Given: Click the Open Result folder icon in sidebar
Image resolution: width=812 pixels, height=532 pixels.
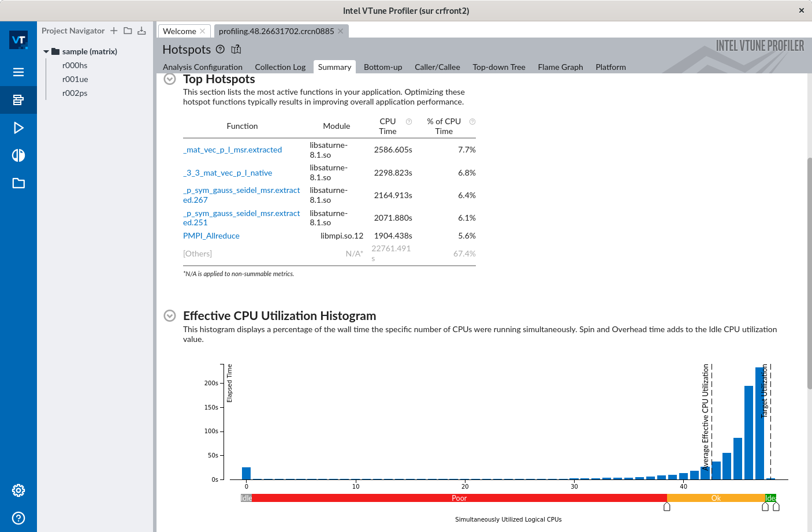Looking at the screenshot, I should (x=18, y=183).
